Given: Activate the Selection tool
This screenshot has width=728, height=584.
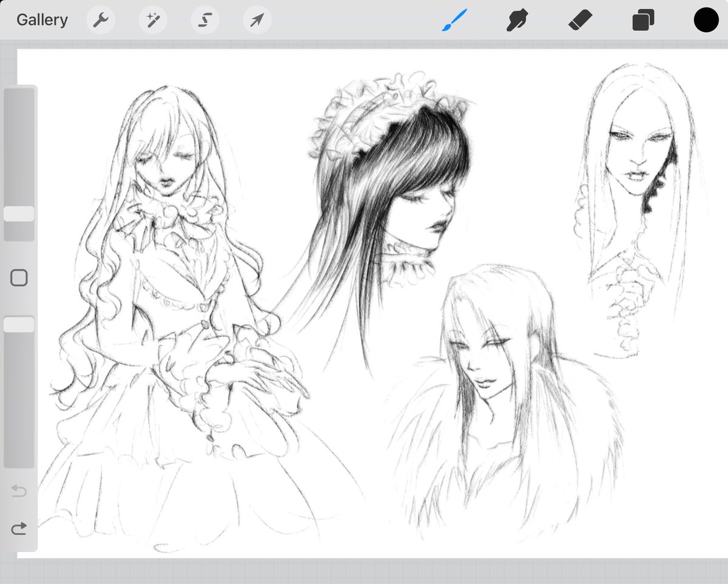Looking at the screenshot, I should point(204,21).
